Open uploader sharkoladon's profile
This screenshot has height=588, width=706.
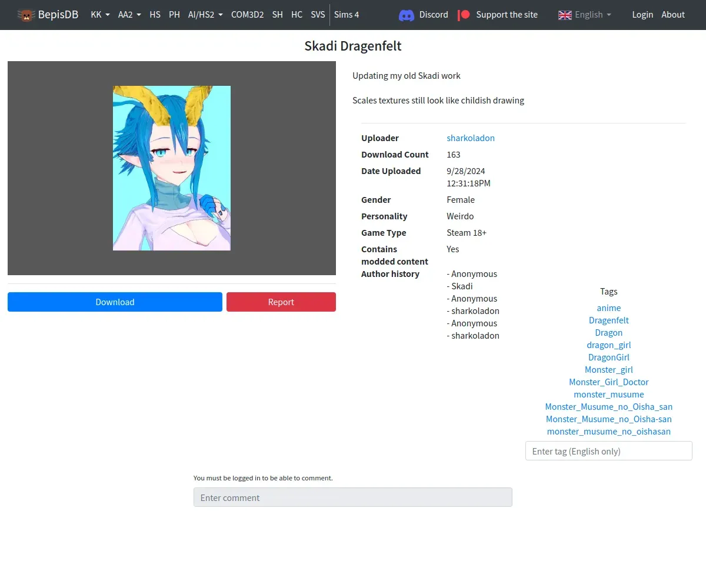[x=471, y=138]
